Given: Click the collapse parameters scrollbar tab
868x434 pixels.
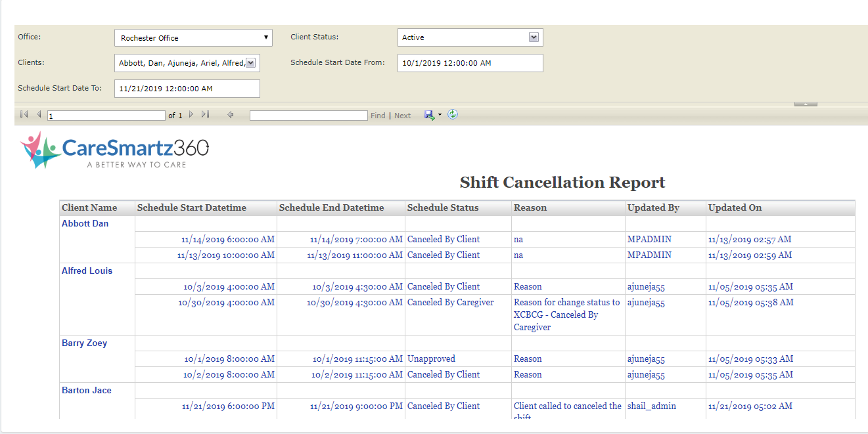Looking at the screenshot, I should [x=806, y=103].
